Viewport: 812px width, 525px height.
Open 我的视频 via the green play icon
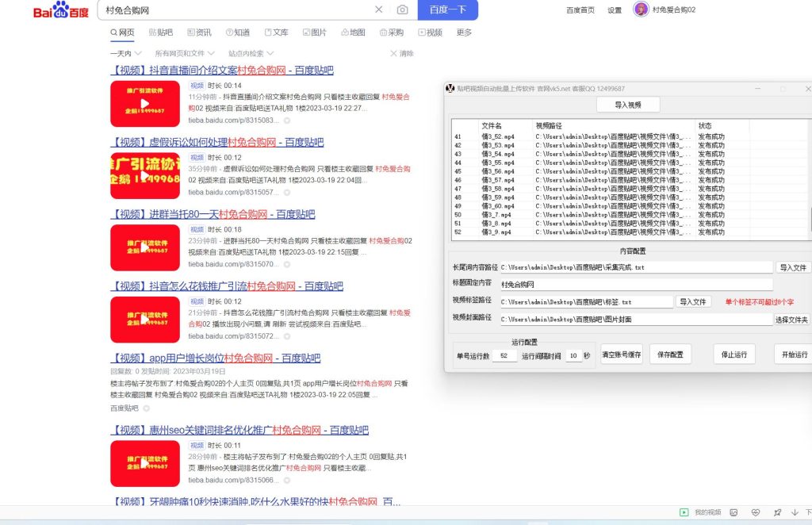(x=684, y=513)
